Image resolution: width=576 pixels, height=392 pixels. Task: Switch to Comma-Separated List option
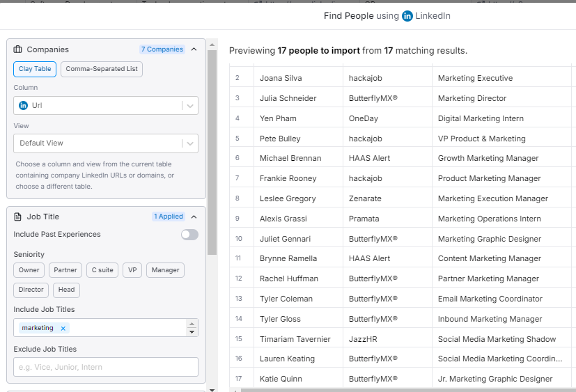tap(102, 69)
